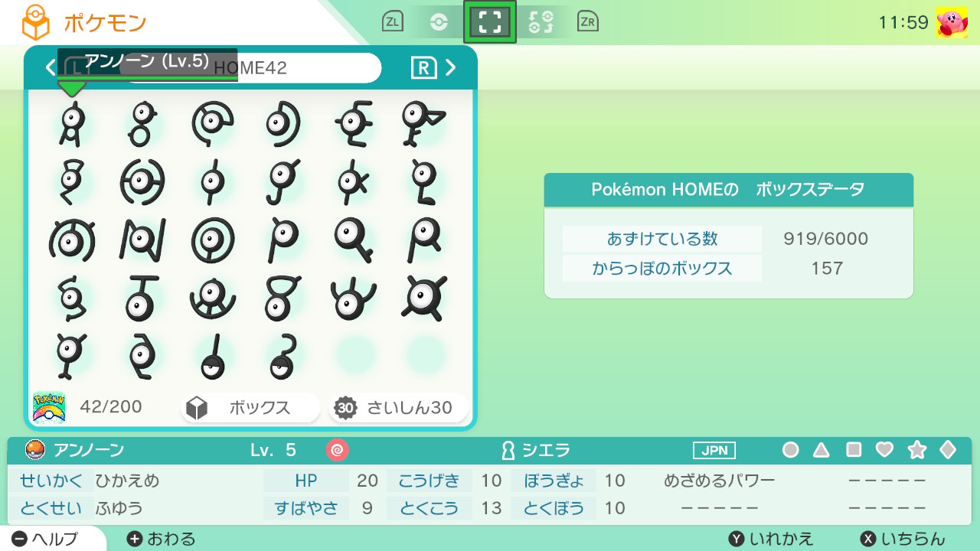
Task: Select the Unown H in the box
Action: (x=142, y=183)
